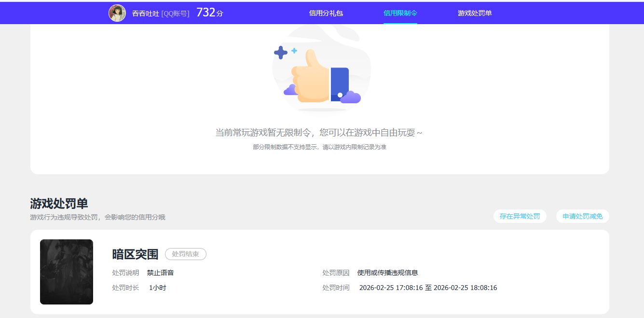644x318 pixels.
Task: Click the 处罚结束 status badge
Action: click(186, 254)
